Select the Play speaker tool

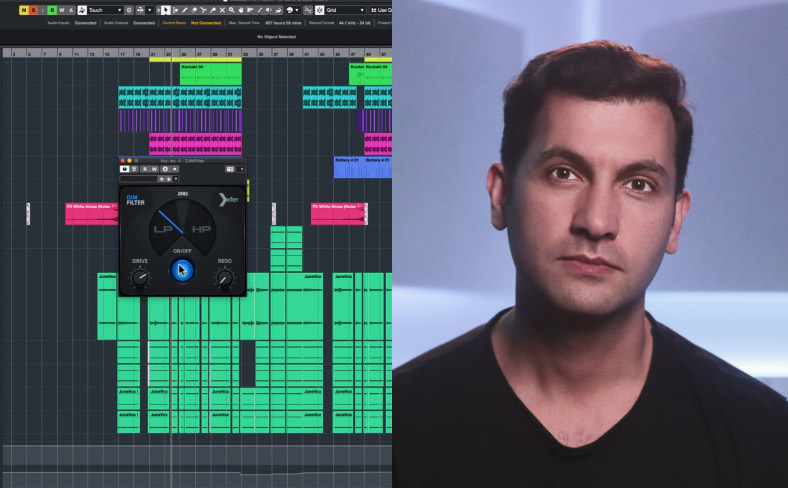point(269,10)
